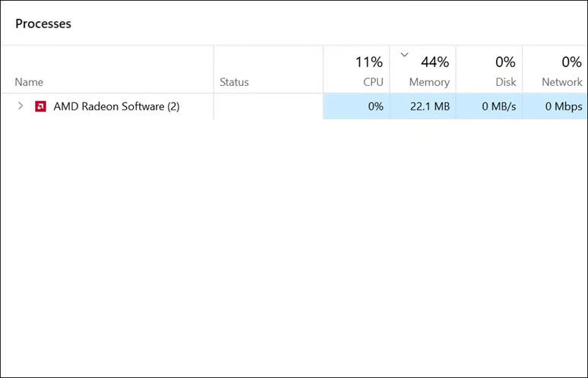
Task: Click the Memory column header label
Action: (x=429, y=82)
